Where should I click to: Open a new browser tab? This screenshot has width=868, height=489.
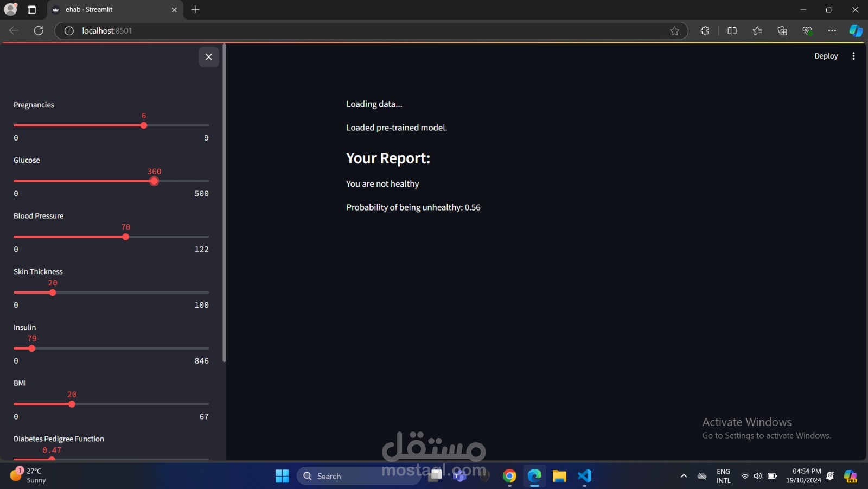pos(195,9)
